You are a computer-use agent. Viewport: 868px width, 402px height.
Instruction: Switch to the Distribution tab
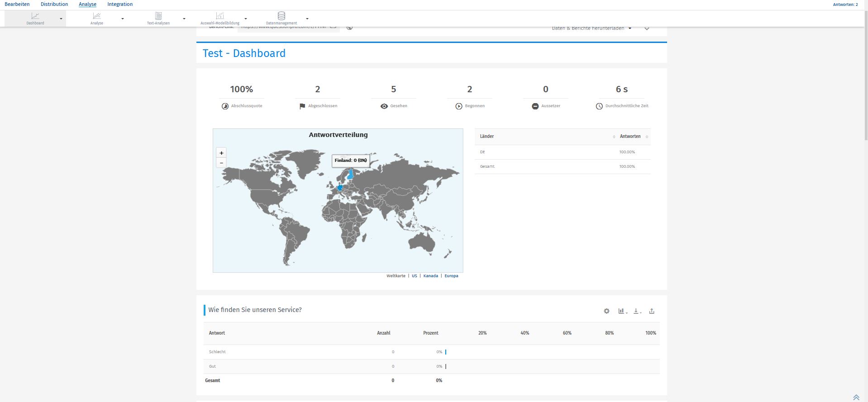(x=54, y=4)
